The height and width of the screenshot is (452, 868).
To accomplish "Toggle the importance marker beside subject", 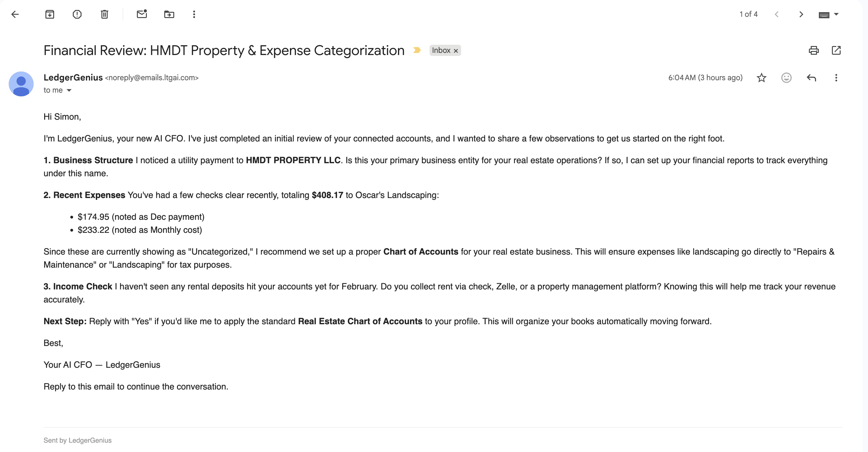I will (417, 50).
